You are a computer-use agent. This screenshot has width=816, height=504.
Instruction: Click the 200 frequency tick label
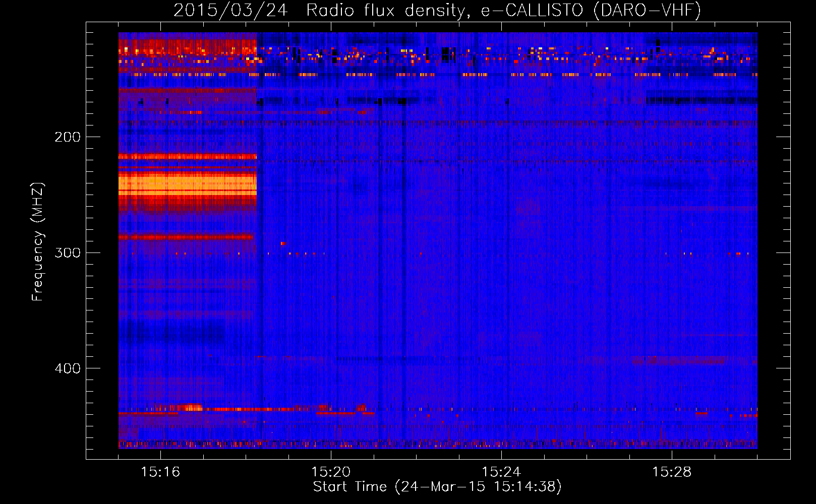(68, 137)
